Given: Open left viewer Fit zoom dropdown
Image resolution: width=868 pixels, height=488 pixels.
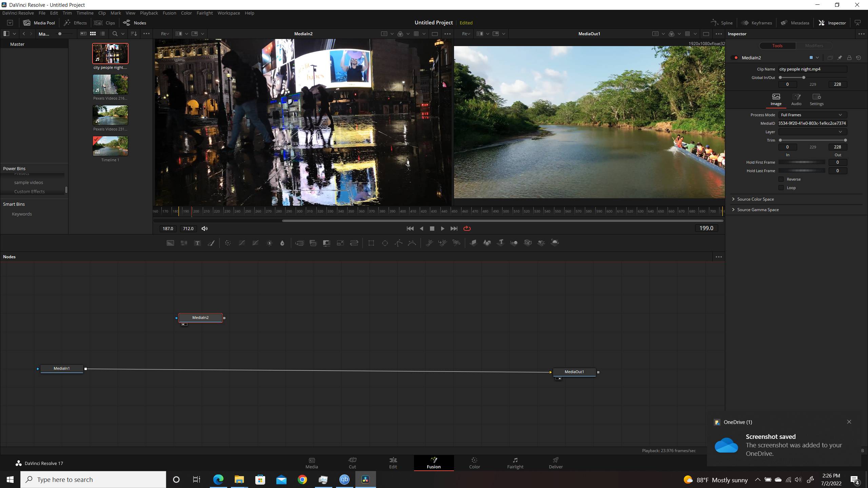Looking at the screenshot, I should click(x=165, y=34).
